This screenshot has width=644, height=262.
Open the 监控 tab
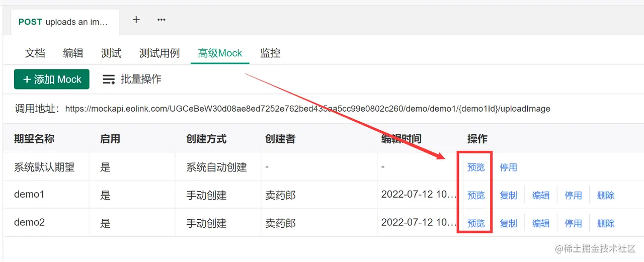click(270, 53)
